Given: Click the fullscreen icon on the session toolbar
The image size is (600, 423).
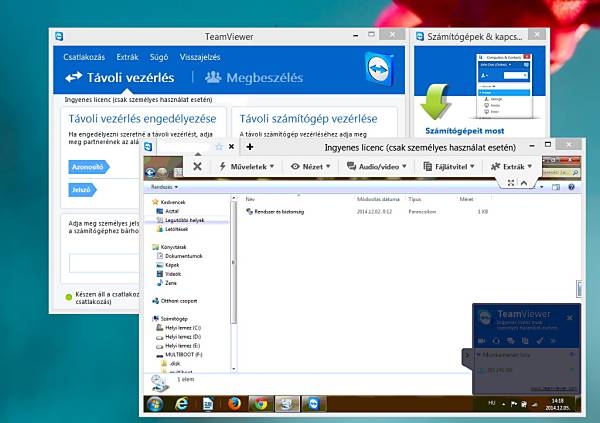Looking at the screenshot, I should coord(511,183).
